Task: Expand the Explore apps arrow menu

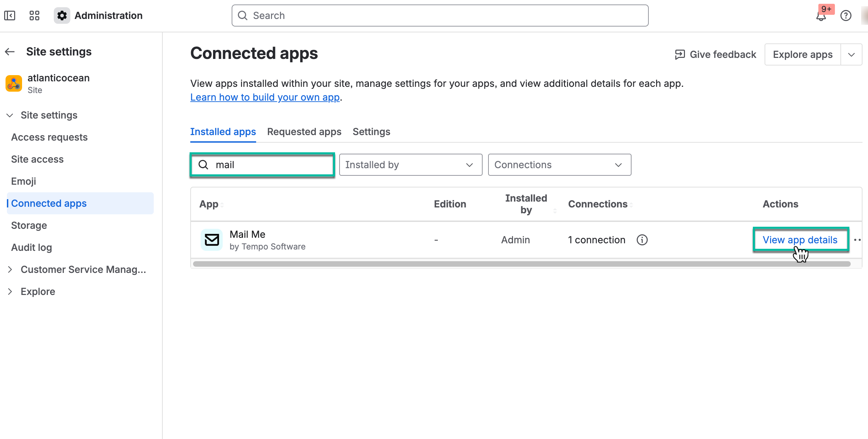Action: pyautogui.click(x=851, y=54)
